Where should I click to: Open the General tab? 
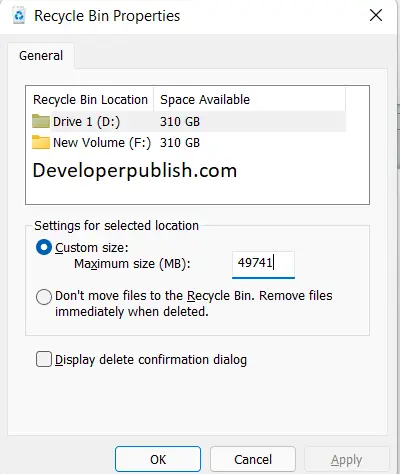tap(41, 56)
